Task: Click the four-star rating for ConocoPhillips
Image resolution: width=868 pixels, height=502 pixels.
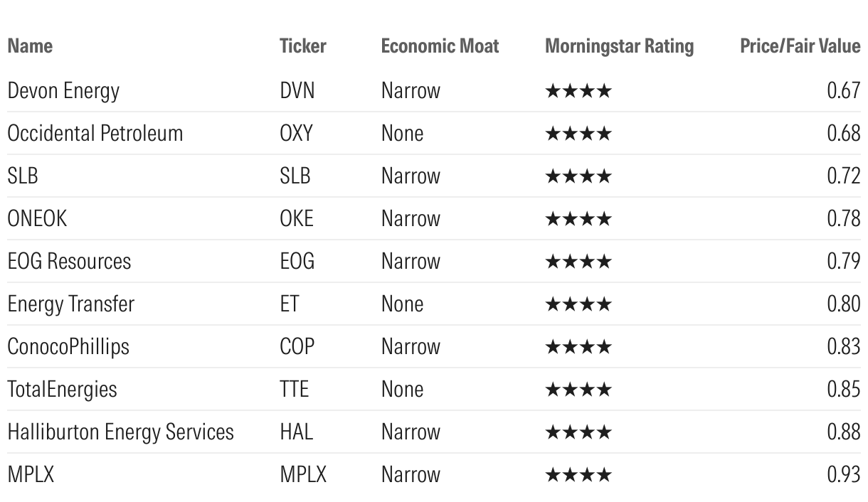Action: pyautogui.click(x=578, y=347)
